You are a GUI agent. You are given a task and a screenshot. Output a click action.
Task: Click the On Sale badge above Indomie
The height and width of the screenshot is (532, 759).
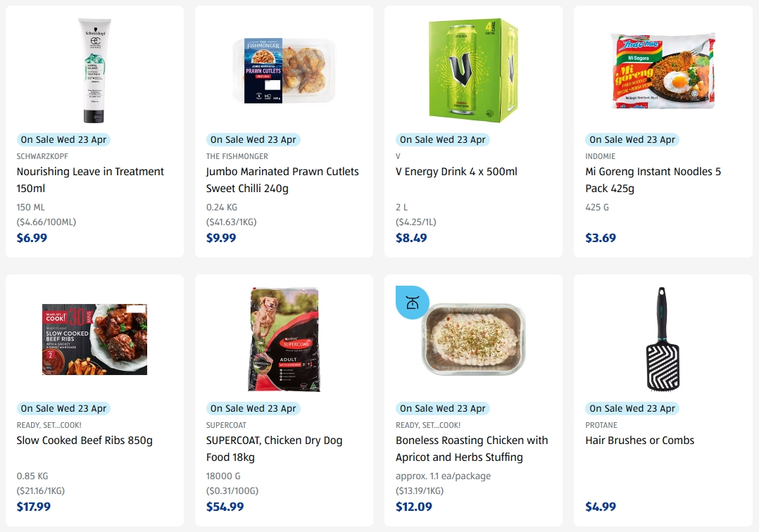point(632,140)
